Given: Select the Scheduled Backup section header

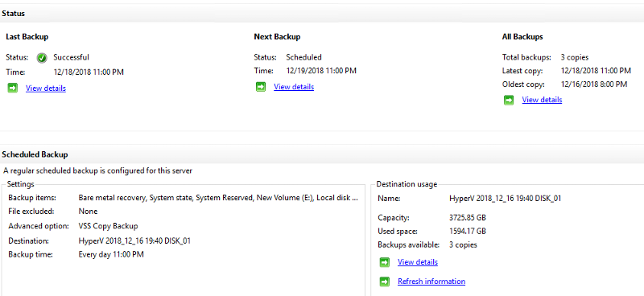Looking at the screenshot, I should (x=35, y=154).
